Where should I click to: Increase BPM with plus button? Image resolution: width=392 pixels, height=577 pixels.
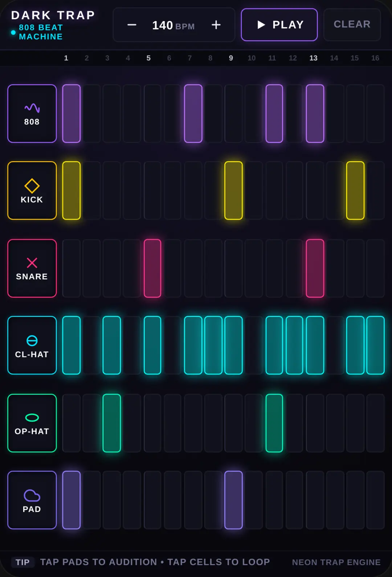216,25
